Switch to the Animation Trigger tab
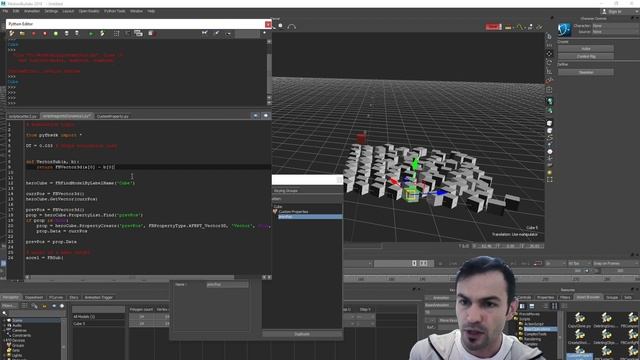 coord(98,297)
